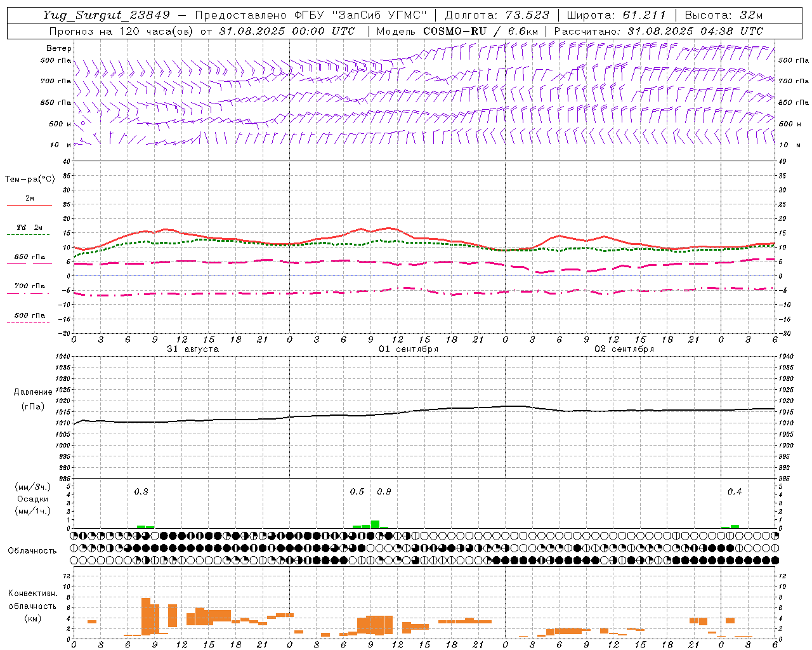
Task: Select the 'Долгота: 73.523' header value
Action: tap(497, 15)
